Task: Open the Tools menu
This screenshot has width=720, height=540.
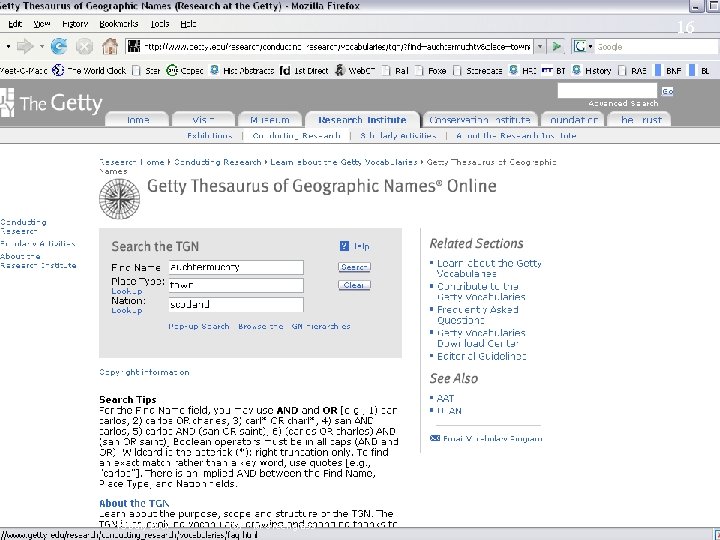Action: [x=160, y=24]
